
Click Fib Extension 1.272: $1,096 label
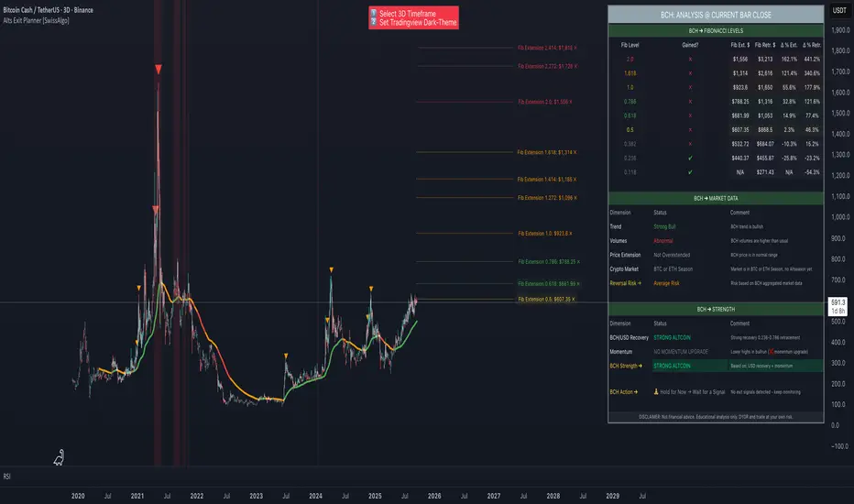[x=547, y=198]
